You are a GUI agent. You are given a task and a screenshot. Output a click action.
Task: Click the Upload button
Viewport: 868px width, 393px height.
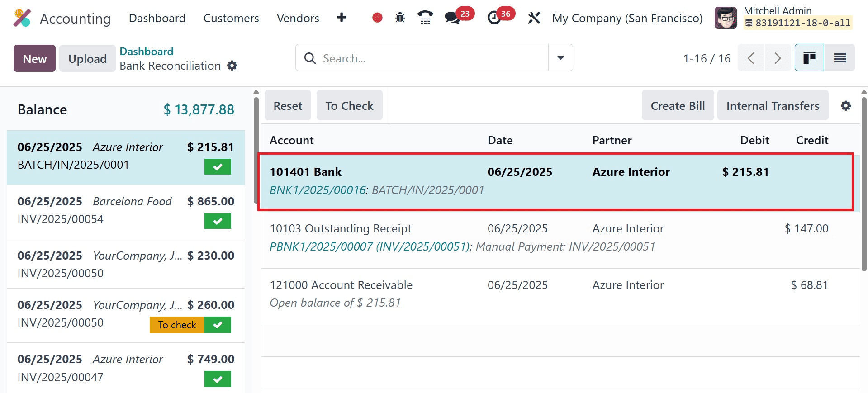tap(87, 58)
